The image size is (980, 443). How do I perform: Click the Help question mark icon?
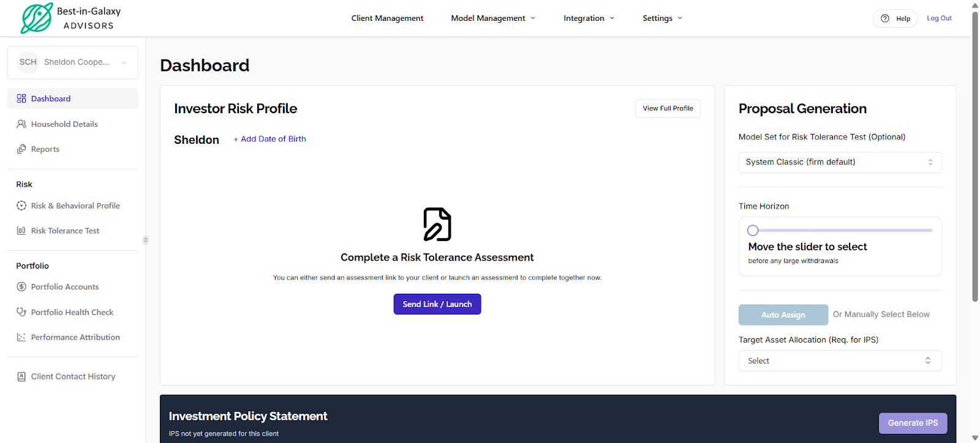pyautogui.click(x=885, y=18)
